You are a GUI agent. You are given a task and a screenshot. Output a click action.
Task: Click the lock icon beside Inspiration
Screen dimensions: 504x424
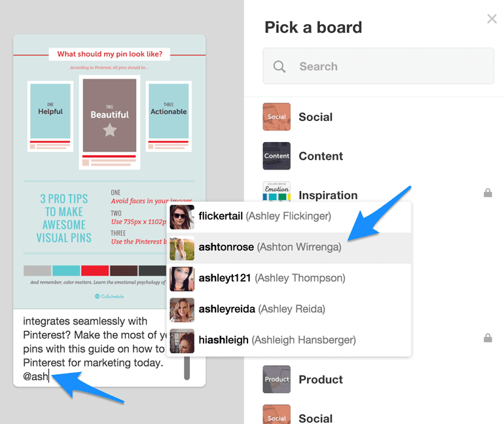(x=488, y=193)
